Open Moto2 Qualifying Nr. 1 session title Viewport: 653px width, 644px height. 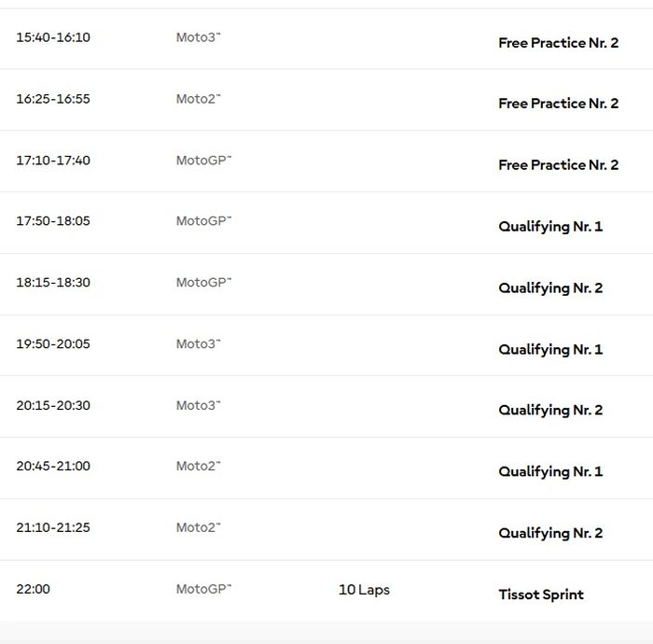pos(550,472)
